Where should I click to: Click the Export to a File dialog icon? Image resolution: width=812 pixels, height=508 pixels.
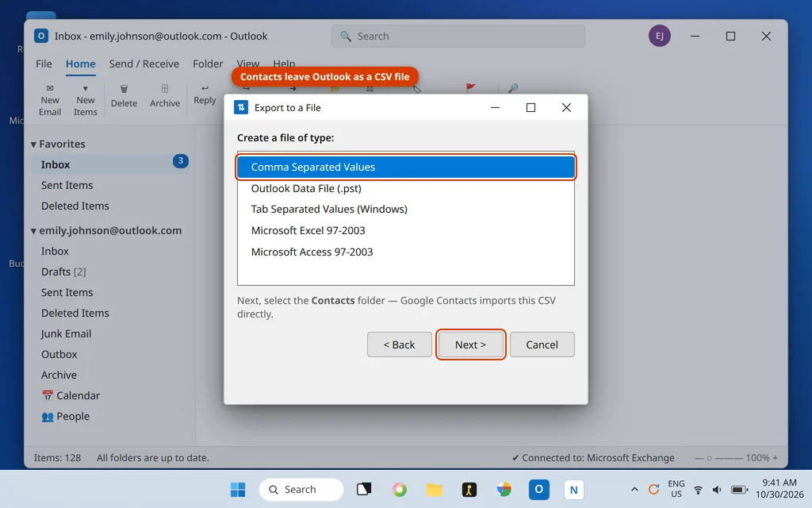[241, 107]
